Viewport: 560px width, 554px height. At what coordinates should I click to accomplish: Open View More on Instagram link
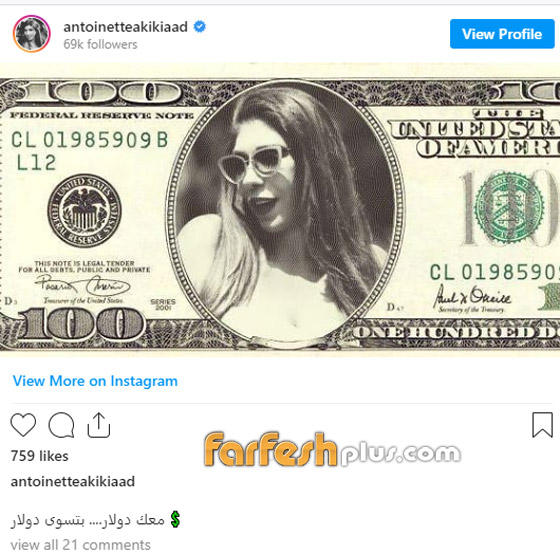95,381
